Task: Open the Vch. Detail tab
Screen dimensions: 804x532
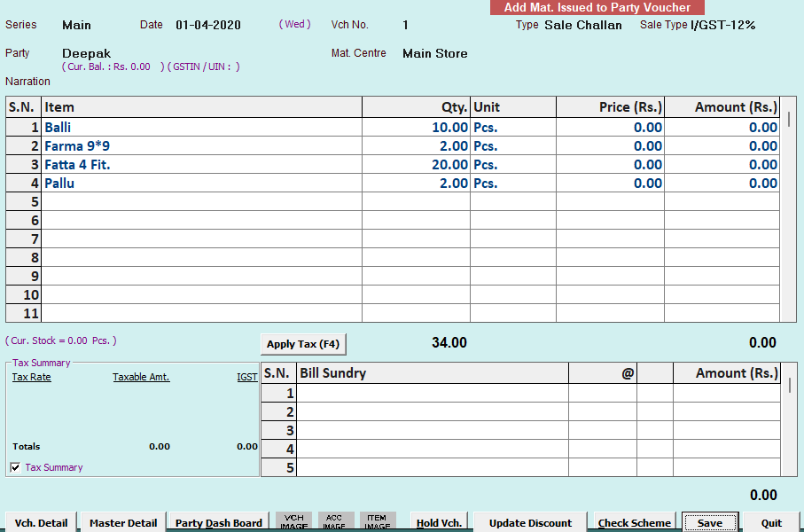Action: pos(41,523)
